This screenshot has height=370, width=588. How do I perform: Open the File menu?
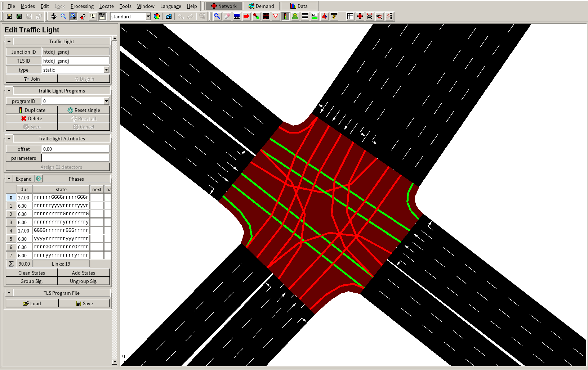pos(11,6)
